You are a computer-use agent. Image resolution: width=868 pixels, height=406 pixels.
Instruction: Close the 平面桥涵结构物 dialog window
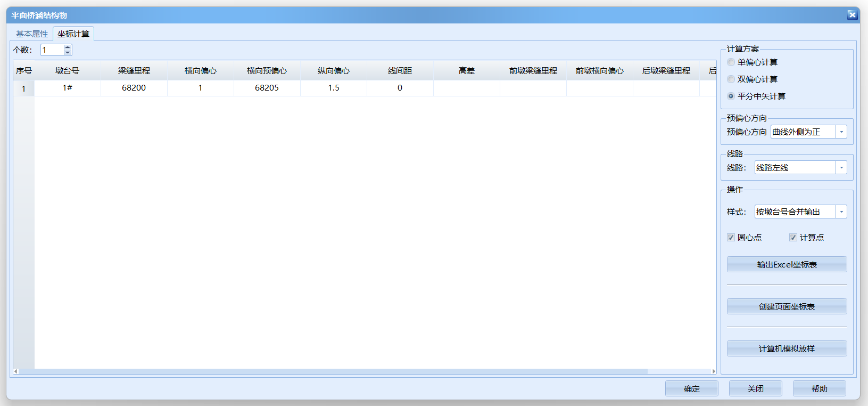coord(852,15)
